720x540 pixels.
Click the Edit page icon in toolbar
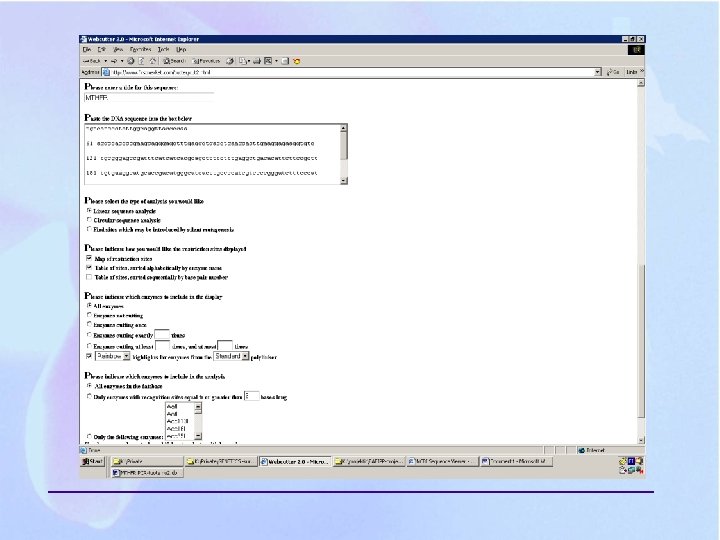coord(268,61)
